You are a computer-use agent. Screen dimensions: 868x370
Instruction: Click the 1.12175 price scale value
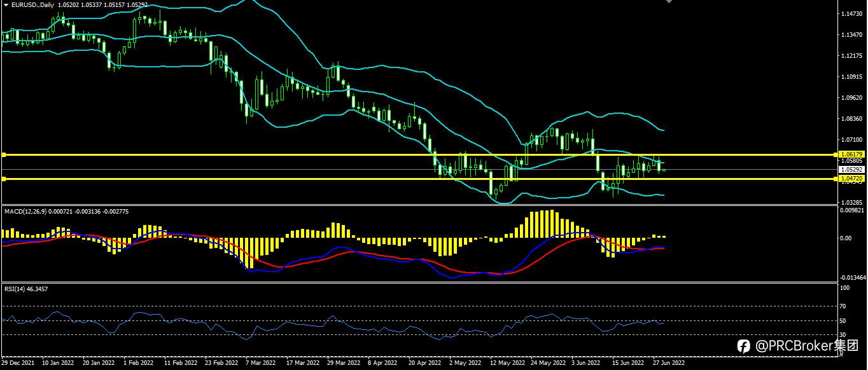[851, 56]
